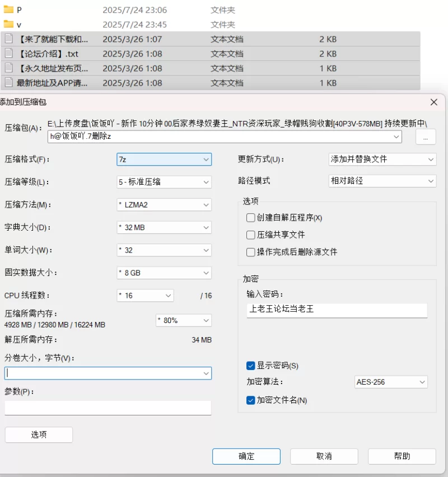
Task: Click file icon of 【来了就能下载和... document
Action: [x=9, y=39]
